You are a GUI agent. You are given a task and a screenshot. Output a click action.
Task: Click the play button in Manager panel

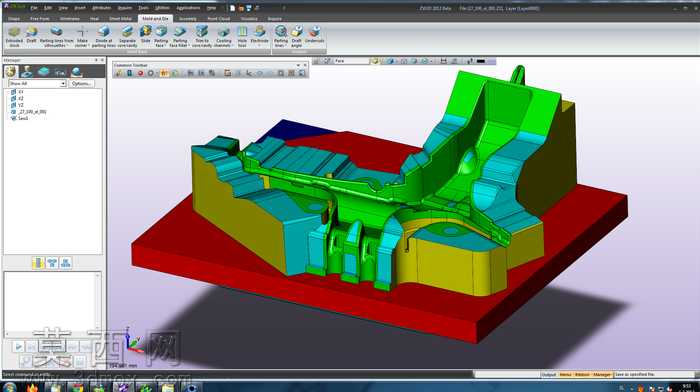(x=18, y=346)
